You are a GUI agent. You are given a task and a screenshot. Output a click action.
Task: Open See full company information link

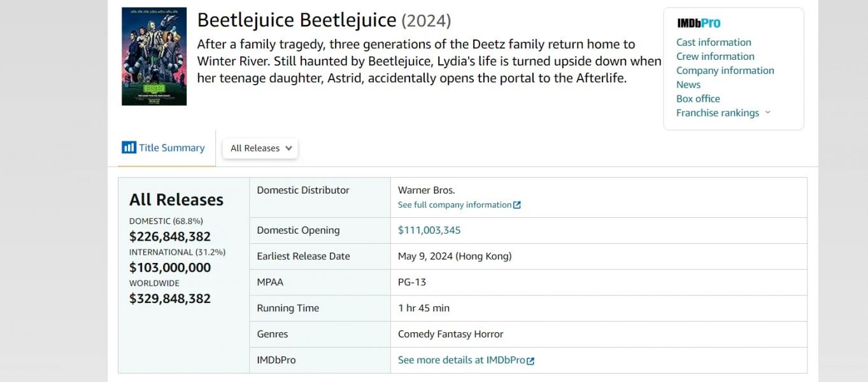(x=455, y=205)
